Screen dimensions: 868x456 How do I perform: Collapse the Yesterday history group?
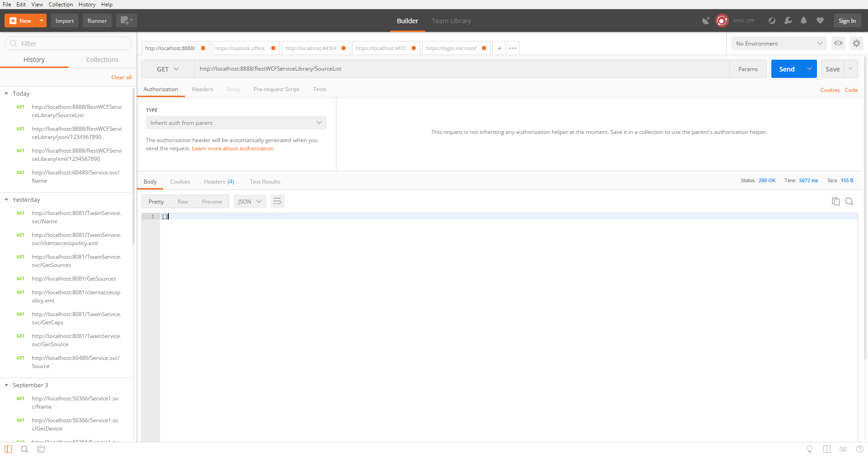click(x=6, y=200)
